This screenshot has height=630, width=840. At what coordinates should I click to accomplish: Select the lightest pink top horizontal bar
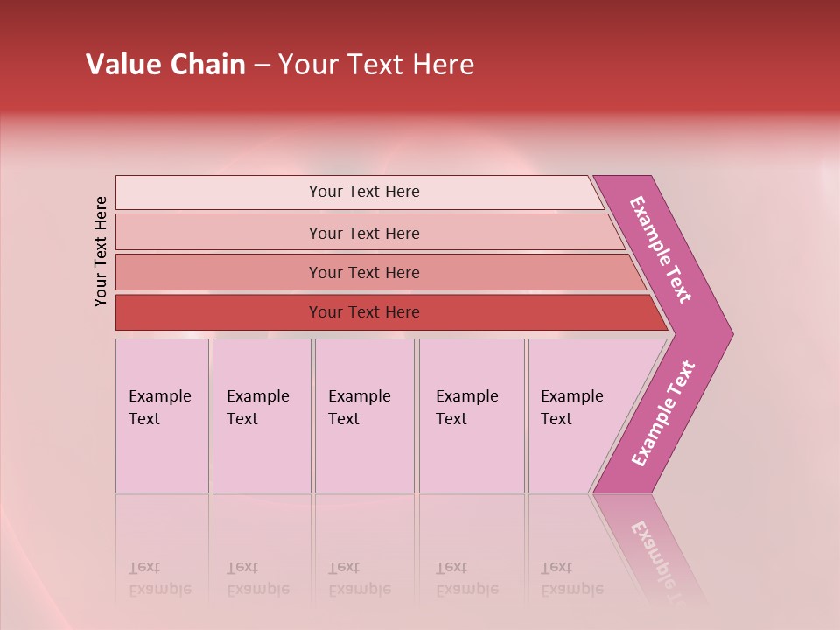tap(363, 192)
